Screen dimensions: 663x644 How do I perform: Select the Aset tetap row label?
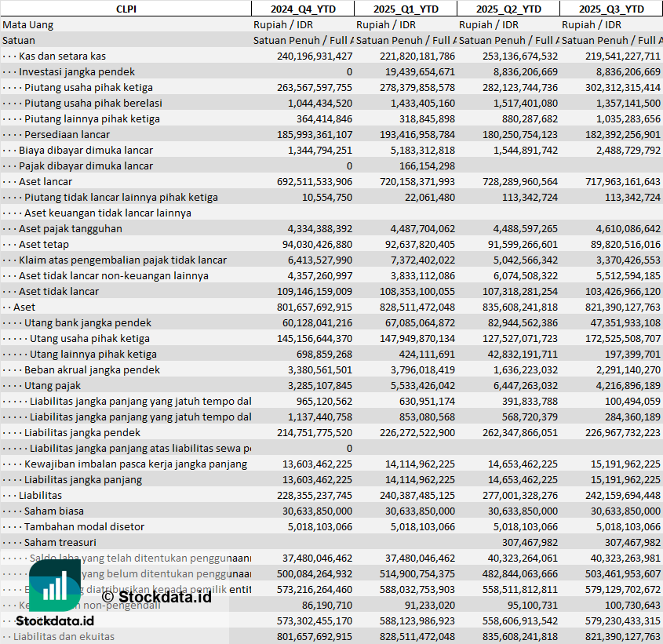coord(44,244)
